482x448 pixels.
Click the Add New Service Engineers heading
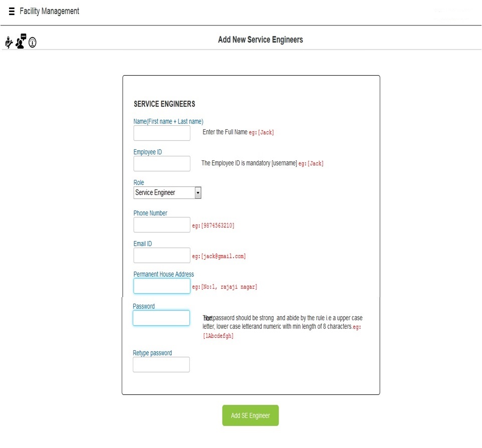tap(260, 40)
